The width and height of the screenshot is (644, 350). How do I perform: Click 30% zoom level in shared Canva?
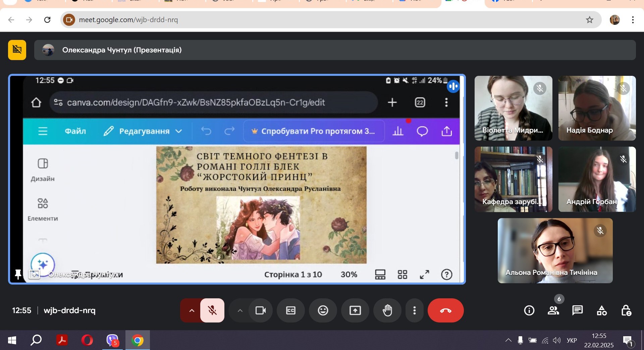[x=349, y=274]
